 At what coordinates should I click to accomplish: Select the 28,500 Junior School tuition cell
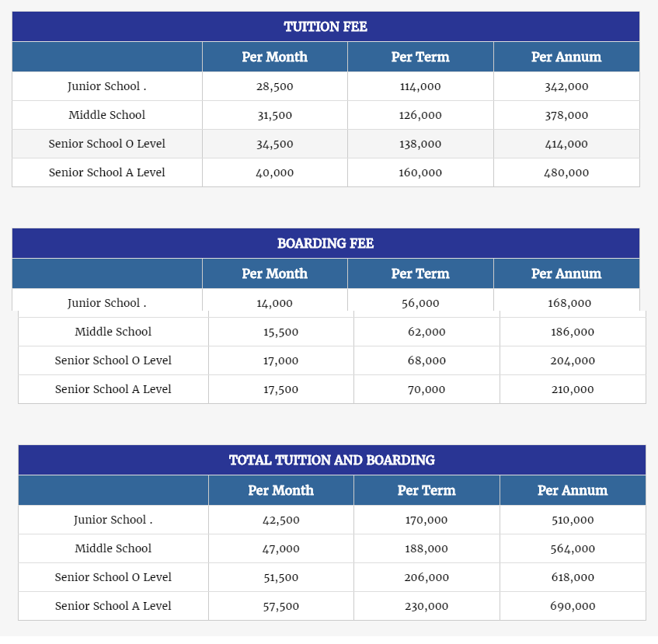(274, 86)
